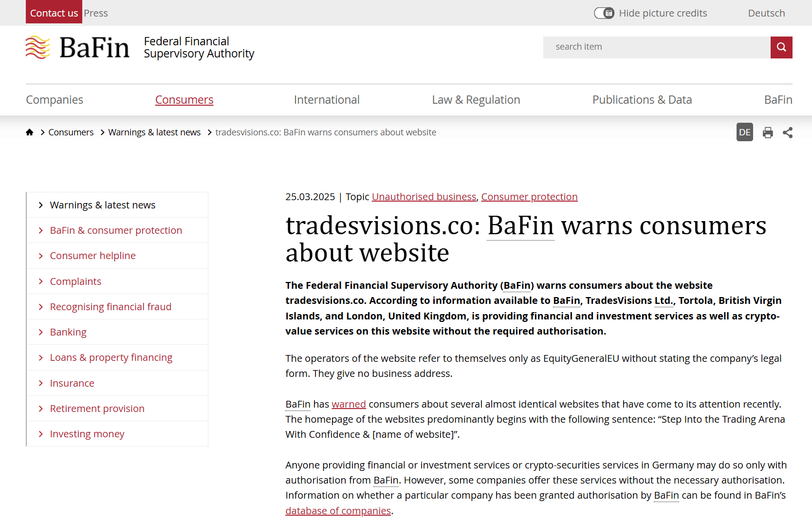This screenshot has height=523, width=812.
Task: Click the article date 25.03.2025
Action: [310, 197]
